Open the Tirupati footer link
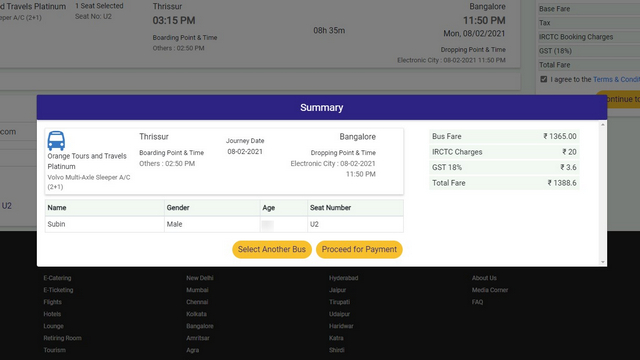Image resolution: width=640 pixels, height=360 pixels. (x=340, y=302)
